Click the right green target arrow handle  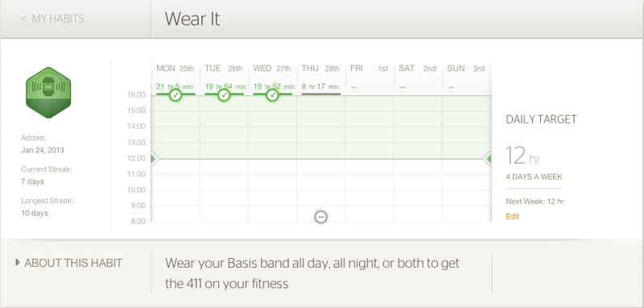point(488,159)
